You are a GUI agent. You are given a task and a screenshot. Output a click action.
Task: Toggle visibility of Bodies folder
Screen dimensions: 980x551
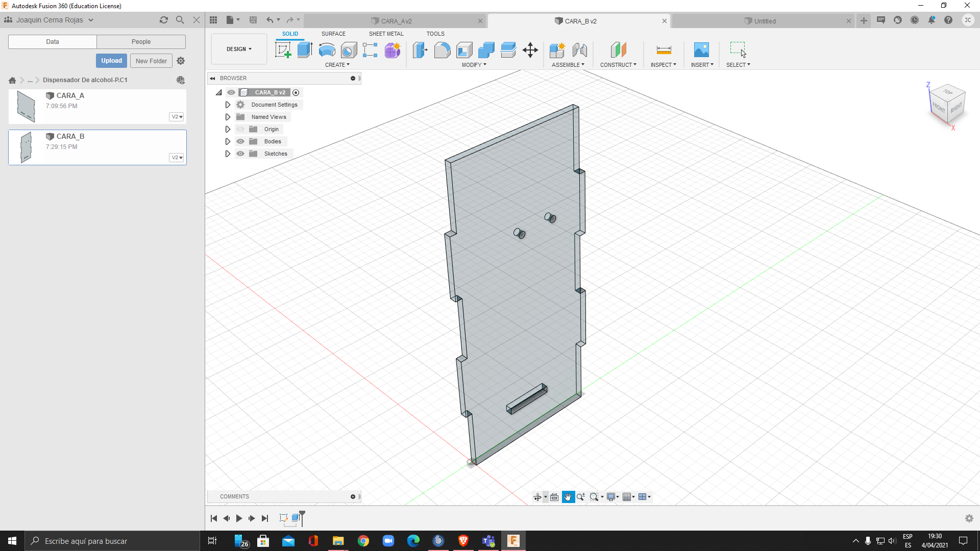pos(240,141)
